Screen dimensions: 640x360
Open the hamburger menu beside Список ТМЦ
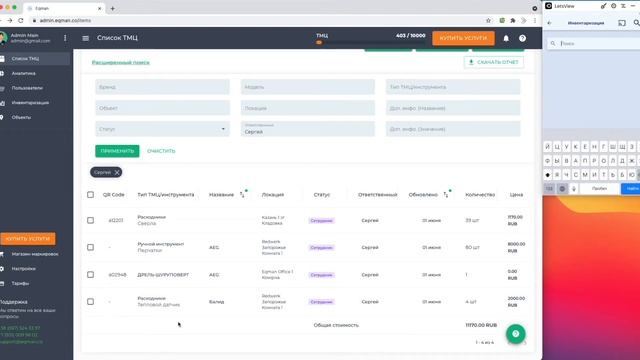tap(85, 38)
